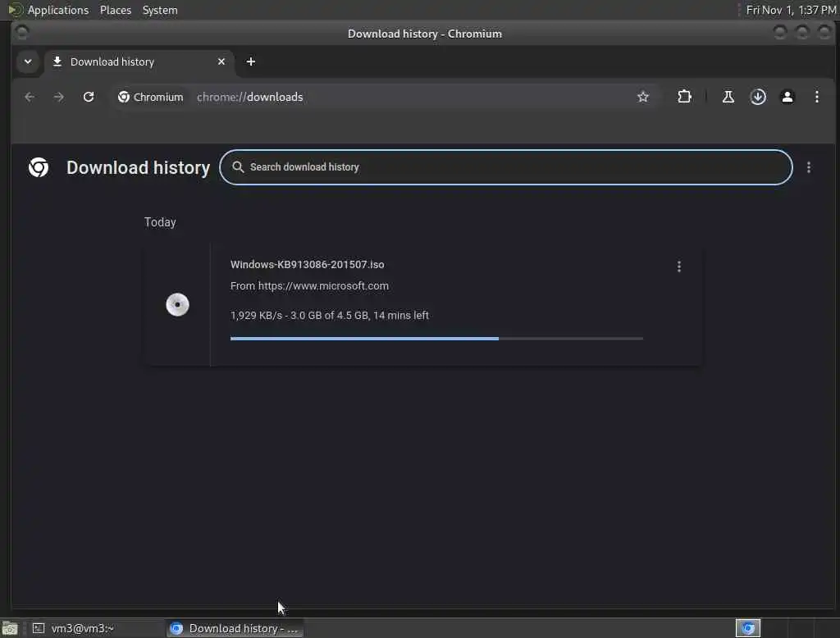The width and height of the screenshot is (840, 638).
Task: Click the show desktop icon in taskbar
Action: pos(10,628)
